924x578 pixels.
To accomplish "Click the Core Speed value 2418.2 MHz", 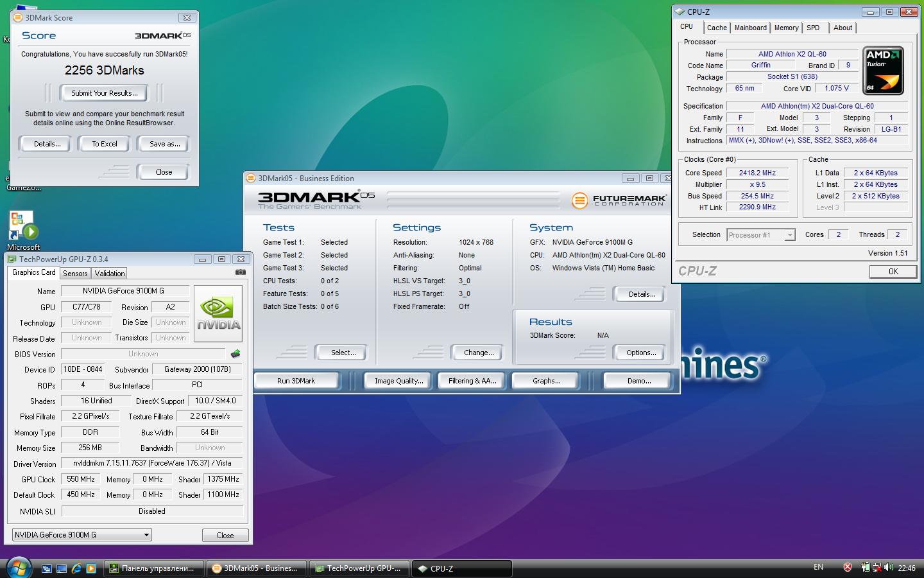I will tap(757, 173).
